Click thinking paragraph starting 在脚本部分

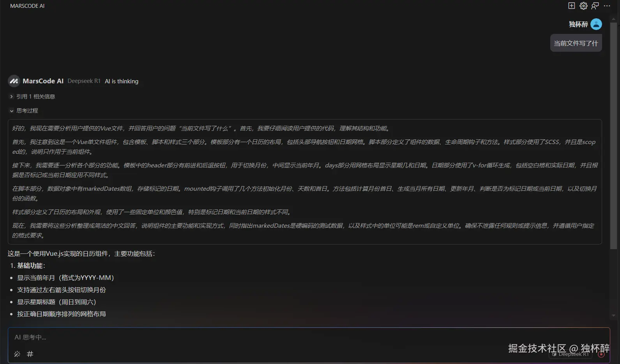[x=305, y=193]
